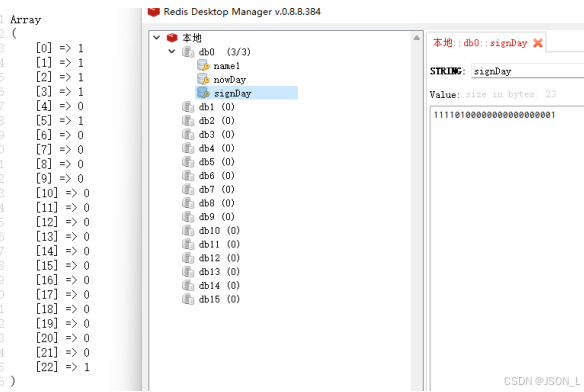Click the db5 database icon
This screenshot has width=584, height=392.
(188, 162)
